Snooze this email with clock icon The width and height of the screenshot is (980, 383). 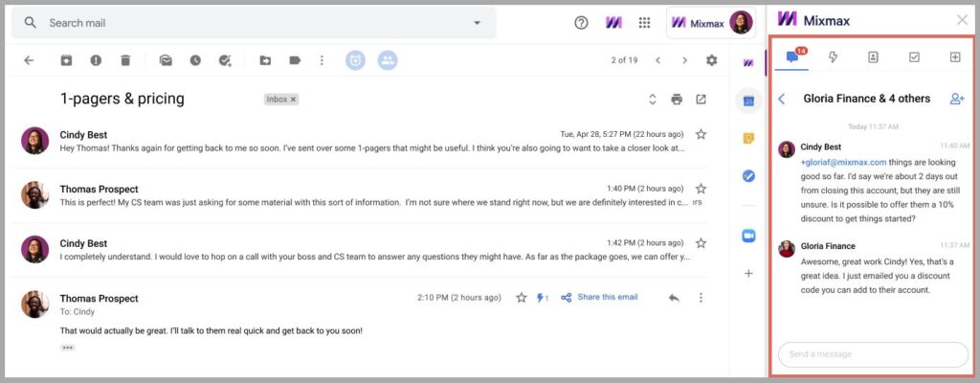(x=195, y=60)
